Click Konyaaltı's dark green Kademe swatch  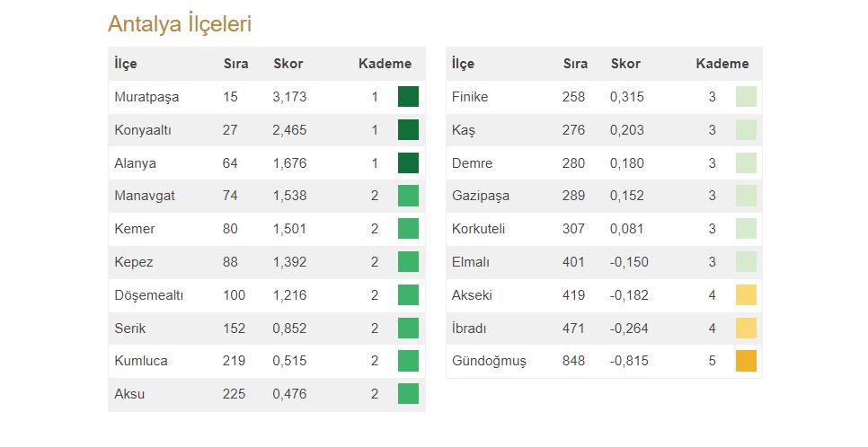point(408,130)
